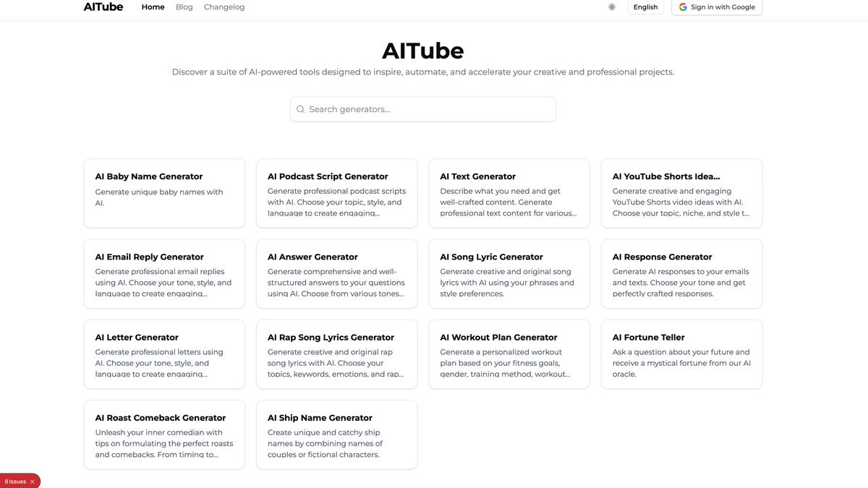Open the AI Podcast Script Generator card
The width and height of the screenshot is (868, 488).
point(337,194)
